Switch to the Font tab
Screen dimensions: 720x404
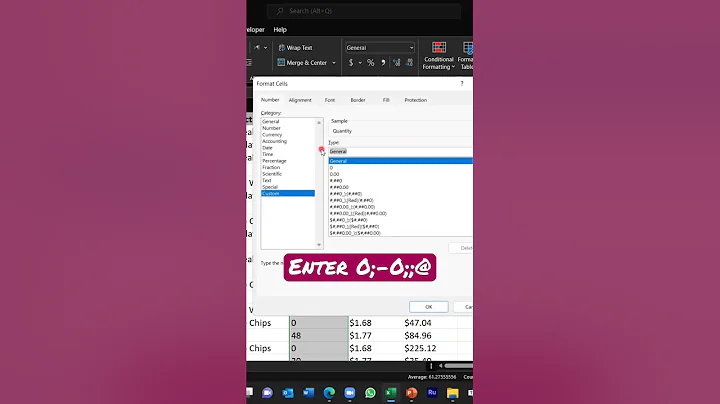click(330, 100)
